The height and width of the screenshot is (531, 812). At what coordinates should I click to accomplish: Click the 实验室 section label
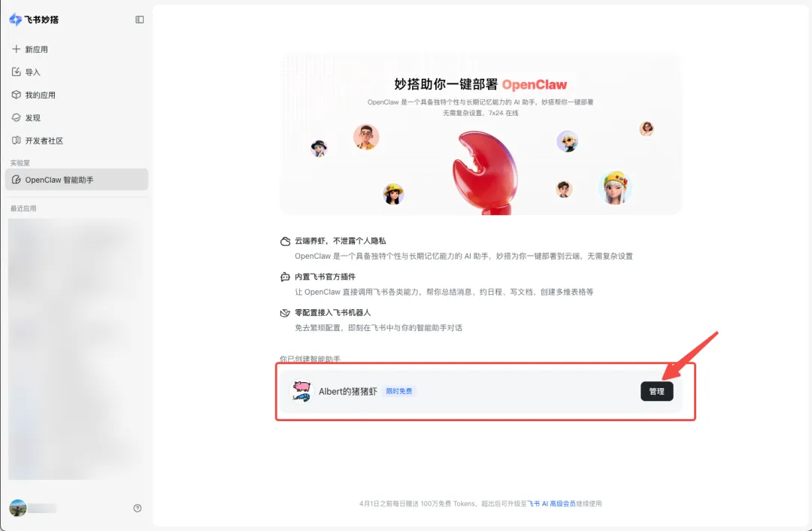[20, 162]
